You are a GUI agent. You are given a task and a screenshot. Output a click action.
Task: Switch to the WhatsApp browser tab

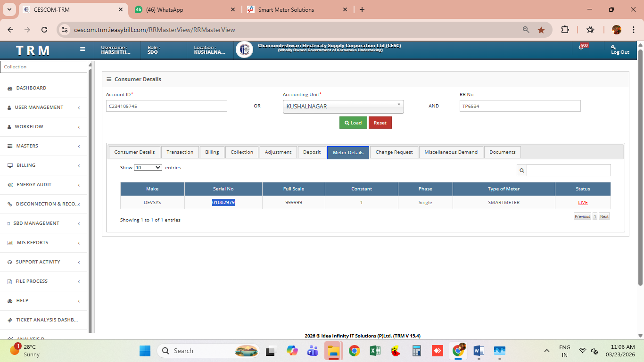(185, 10)
